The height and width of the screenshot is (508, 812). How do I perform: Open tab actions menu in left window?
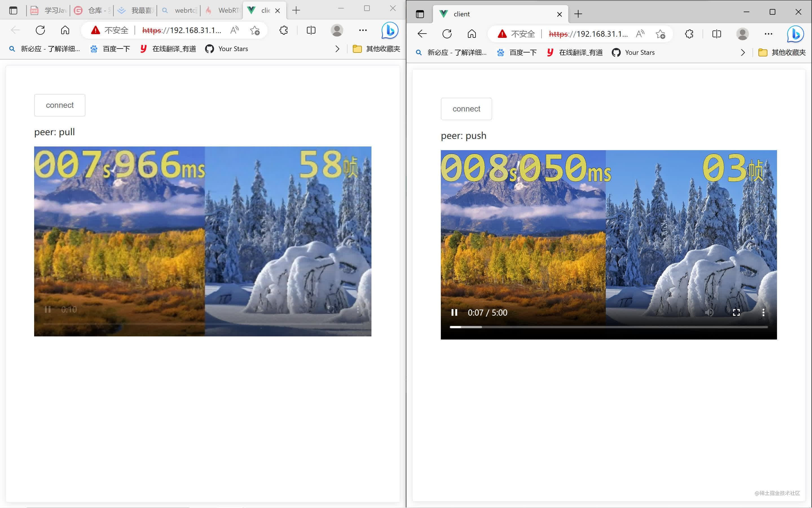[x=14, y=10]
